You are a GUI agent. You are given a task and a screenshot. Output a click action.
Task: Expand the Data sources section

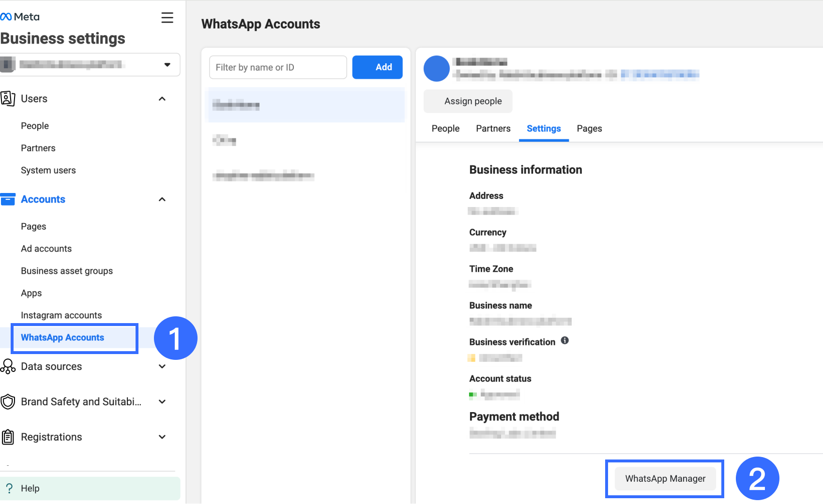pos(162,367)
